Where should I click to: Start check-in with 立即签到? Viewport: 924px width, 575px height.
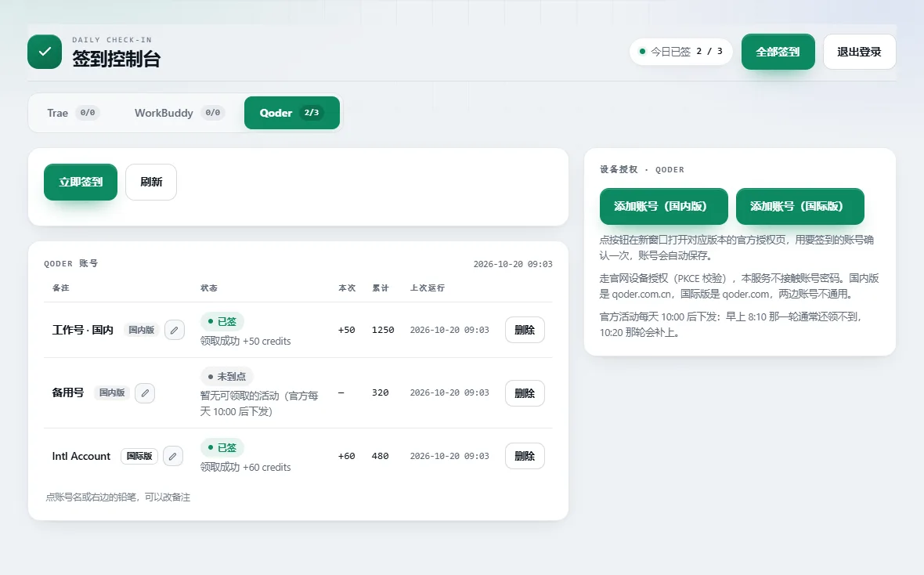[81, 183]
